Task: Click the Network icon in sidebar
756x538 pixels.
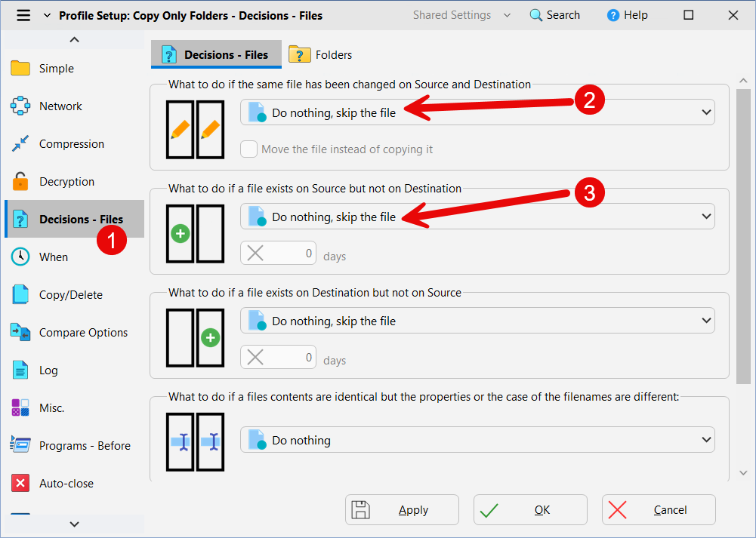Action: click(20, 106)
